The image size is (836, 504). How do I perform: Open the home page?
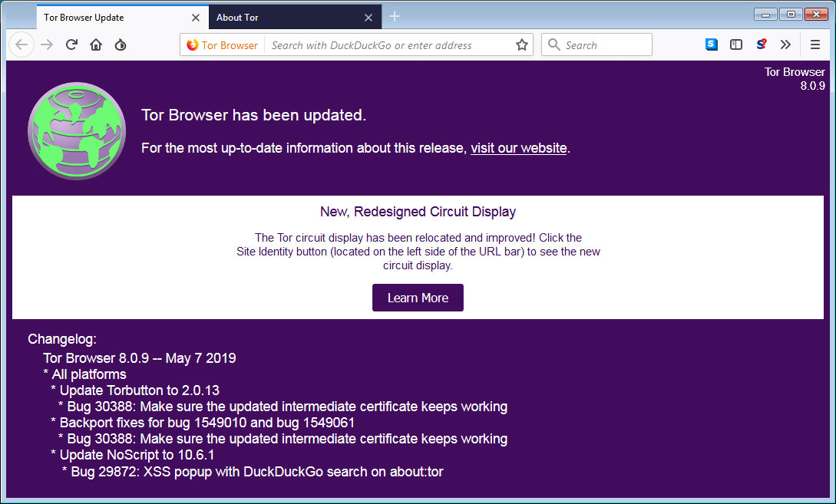(96, 44)
